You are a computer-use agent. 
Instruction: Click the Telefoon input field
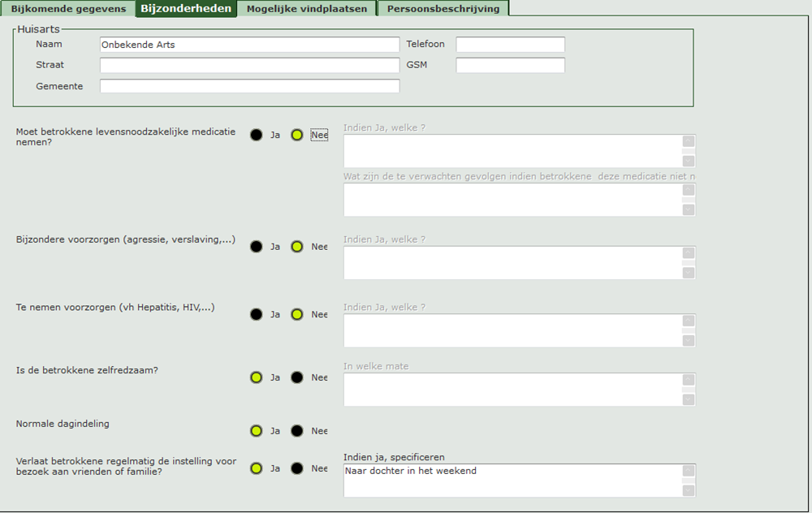point(510,45)
